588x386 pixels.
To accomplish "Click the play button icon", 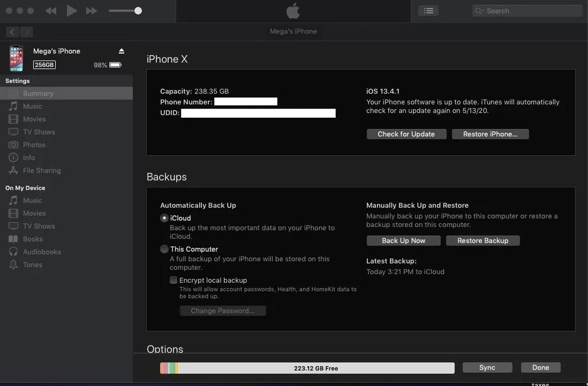I will pos(72,11).
